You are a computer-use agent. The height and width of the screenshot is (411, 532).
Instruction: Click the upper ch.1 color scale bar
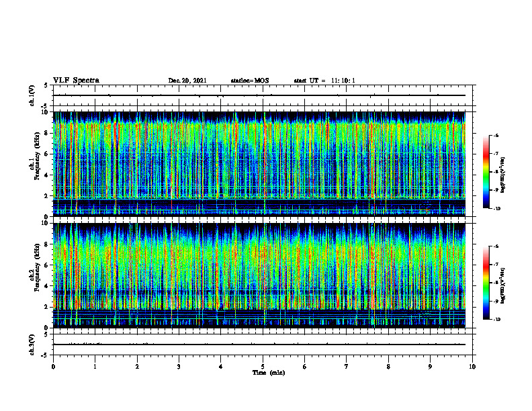click(486, 172)
